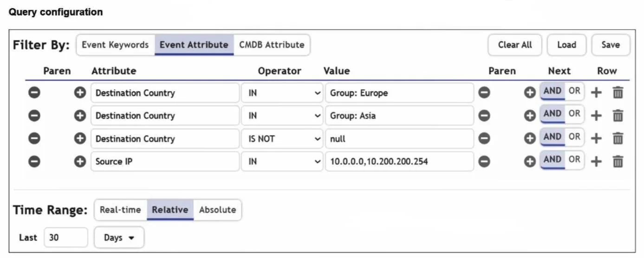644x258 pixels.
Task: Edit the Group: Asia value field
Action: point(399,116)
